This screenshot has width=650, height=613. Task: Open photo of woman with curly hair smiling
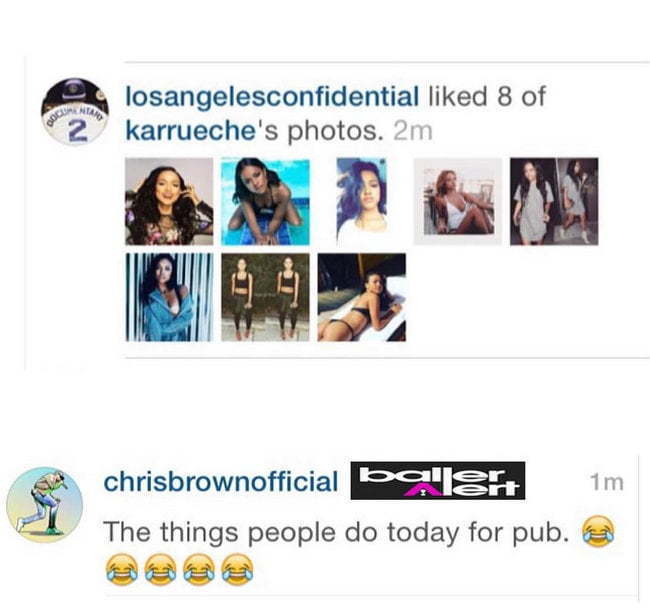pos(169,201)
